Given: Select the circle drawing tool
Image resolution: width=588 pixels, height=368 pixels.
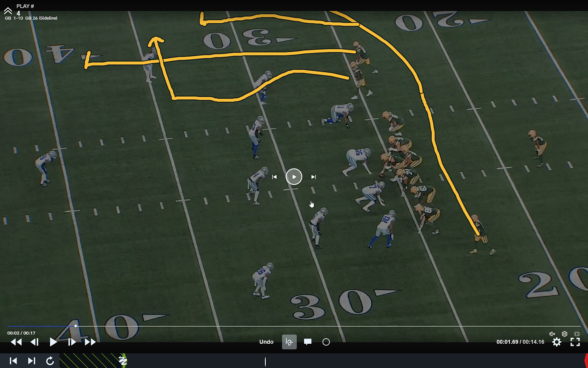Looking at the screenshot, I should pos(326,342).
